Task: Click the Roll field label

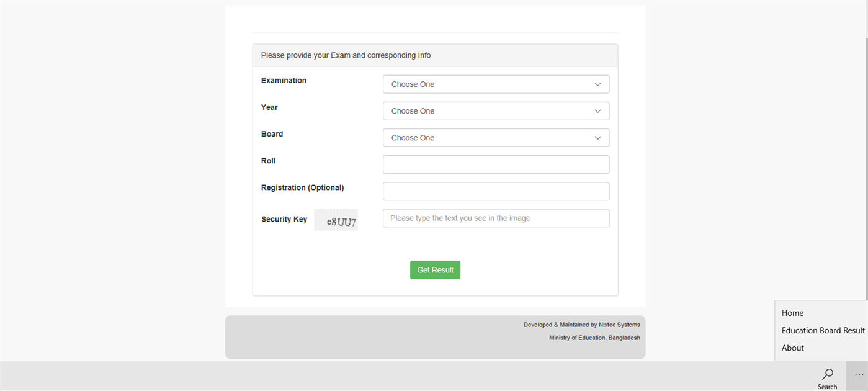Action: coord(268,161)
